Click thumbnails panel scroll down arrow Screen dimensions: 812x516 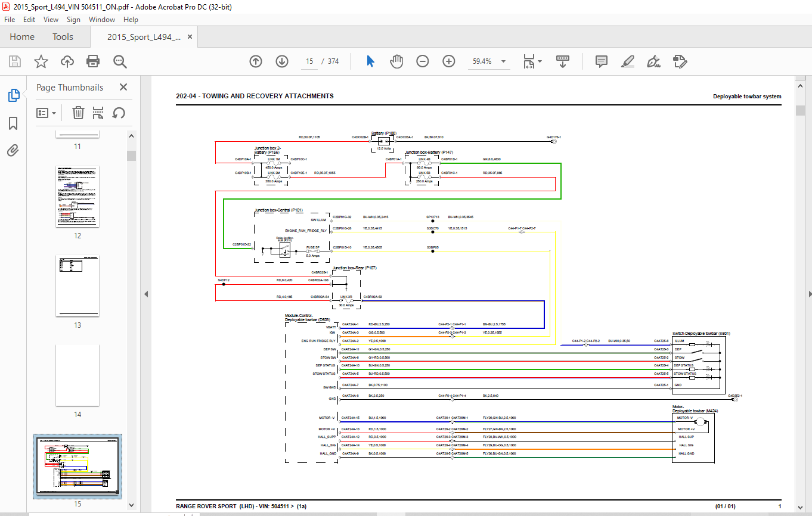click(131, 505)
